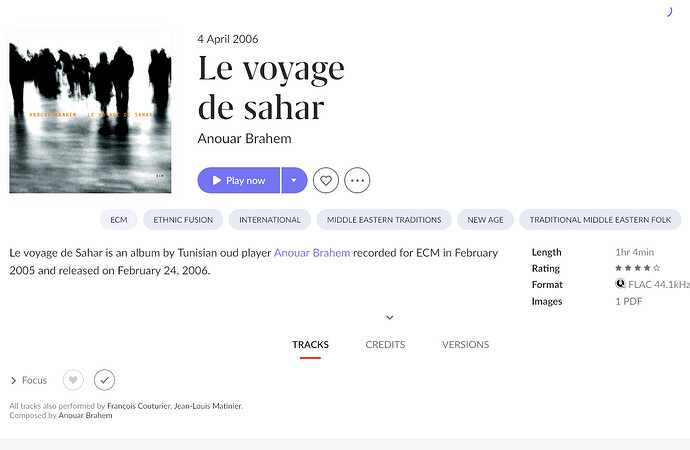This screenshot has height=450, width=690.
Task: Select the ETHNIC FUSION tag
Action: click(183, 220)
